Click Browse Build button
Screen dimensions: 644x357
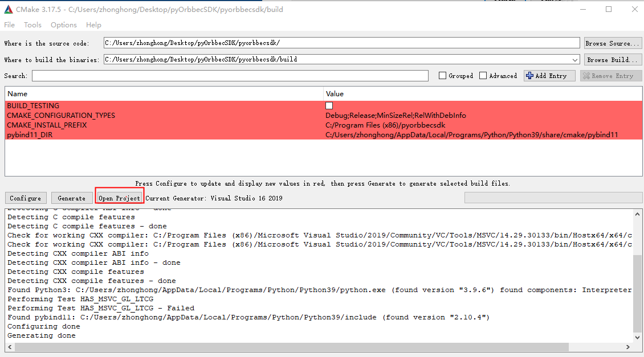click(613, 60)
